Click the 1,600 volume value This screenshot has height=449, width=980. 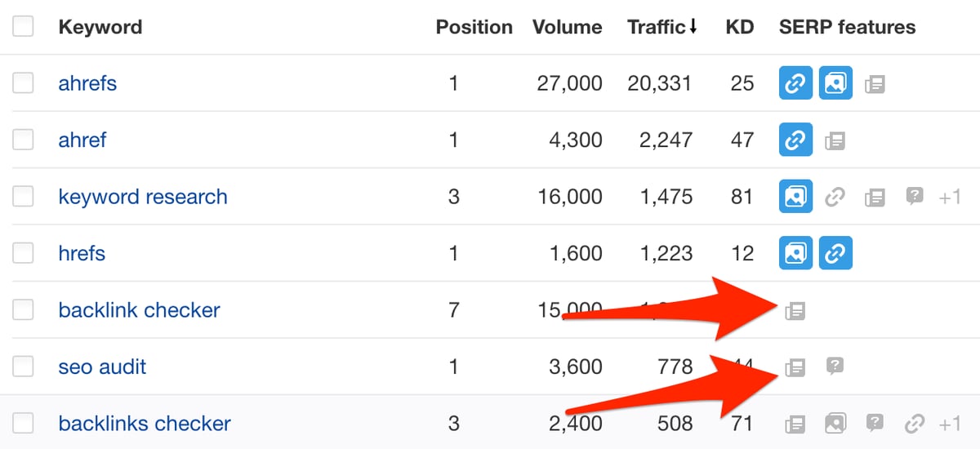[576, 254]
